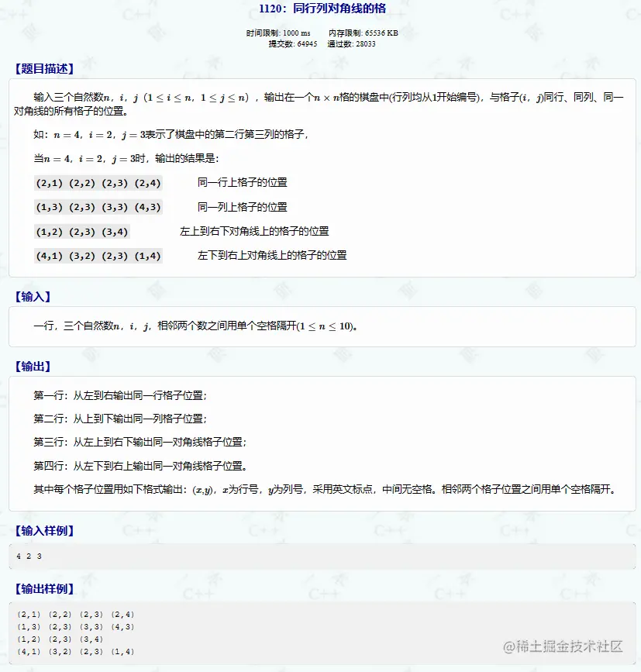
Task: Click the title "1120: 同行列对角线的格"
Action: pos(322,9)
